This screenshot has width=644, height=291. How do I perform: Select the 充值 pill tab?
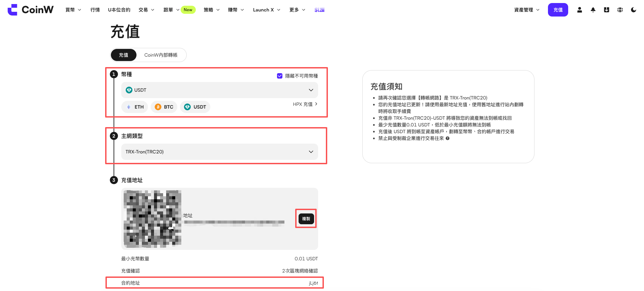[x=124, y=55]
